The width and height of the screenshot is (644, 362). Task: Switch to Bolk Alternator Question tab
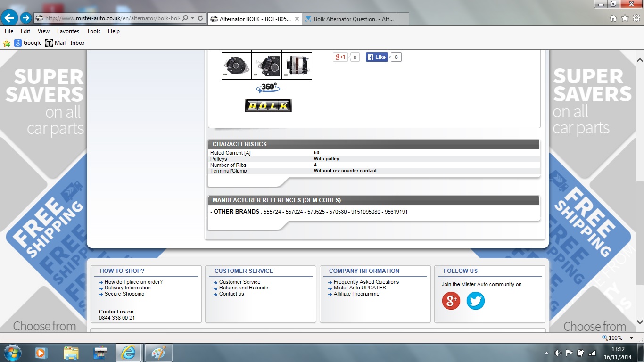pyautogui.click(x=349, y=19)
